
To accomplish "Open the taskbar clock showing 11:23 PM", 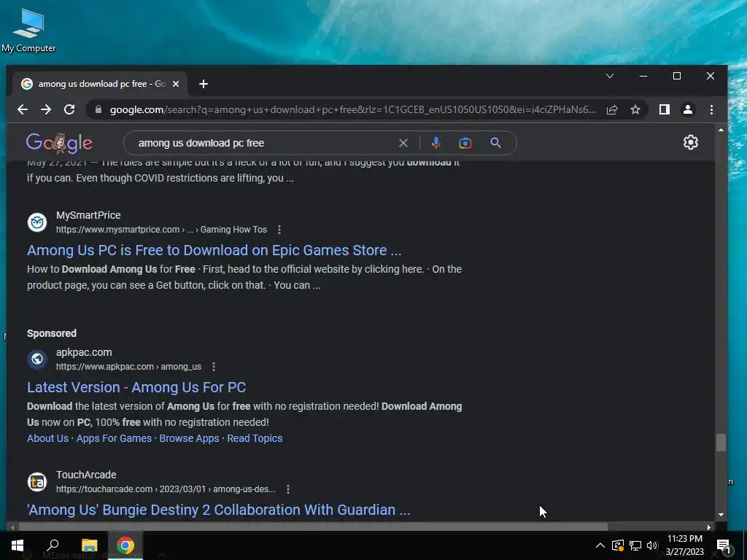I will click(684, 545).
